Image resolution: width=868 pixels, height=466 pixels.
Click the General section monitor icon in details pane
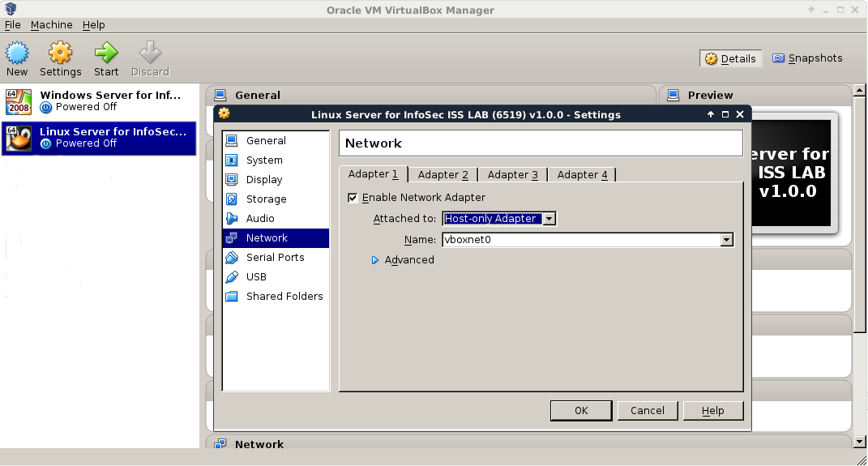coord(220,95)
